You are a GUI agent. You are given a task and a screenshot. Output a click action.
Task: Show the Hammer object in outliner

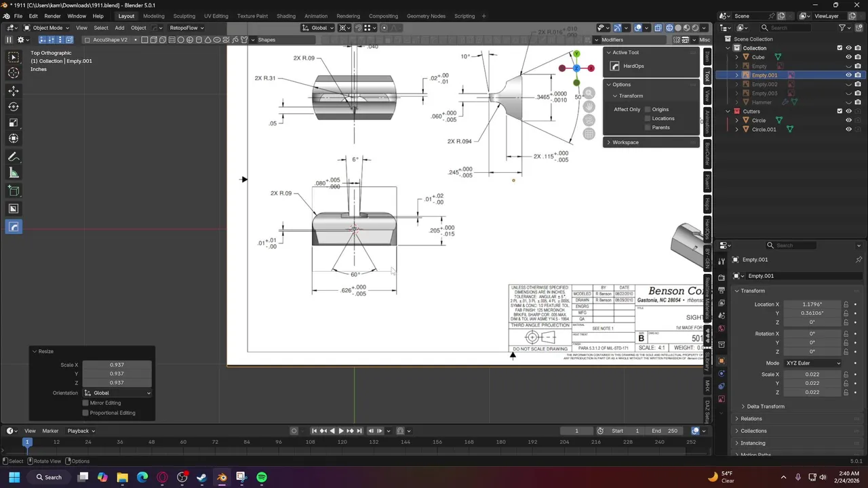(848, 102)
